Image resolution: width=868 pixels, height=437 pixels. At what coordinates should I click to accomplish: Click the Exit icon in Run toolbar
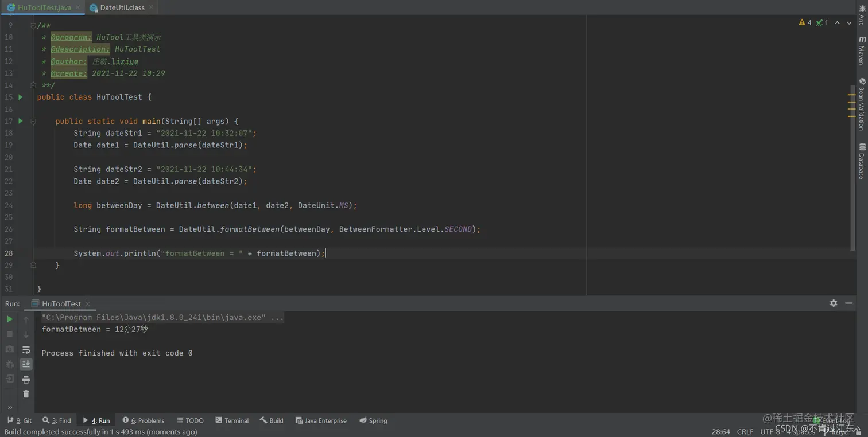(10, 379)
